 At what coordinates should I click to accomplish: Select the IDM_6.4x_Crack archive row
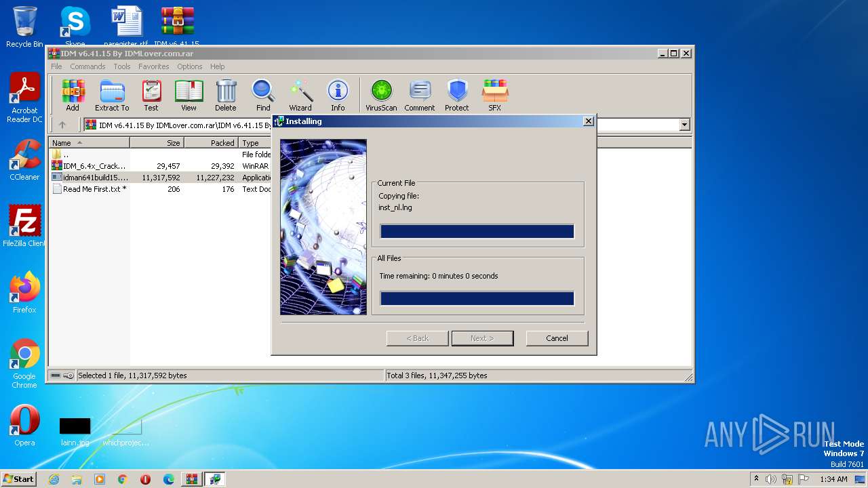[160, 166]
